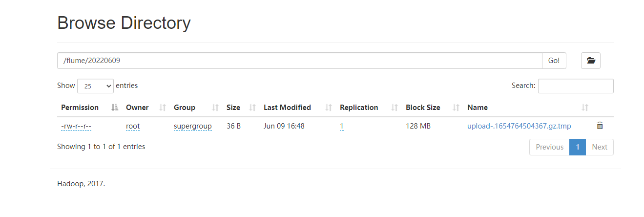Edit the root owner value
This screenshot has width=644, height=217.
point(133,126)
